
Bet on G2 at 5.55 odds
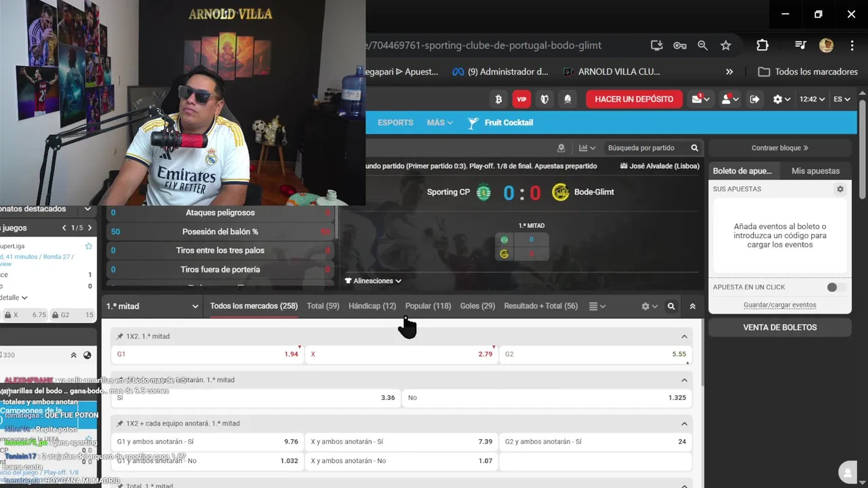596,354
